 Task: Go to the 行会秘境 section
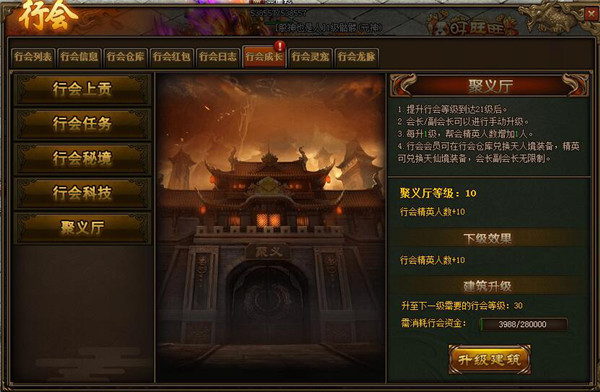coord(82,158)
